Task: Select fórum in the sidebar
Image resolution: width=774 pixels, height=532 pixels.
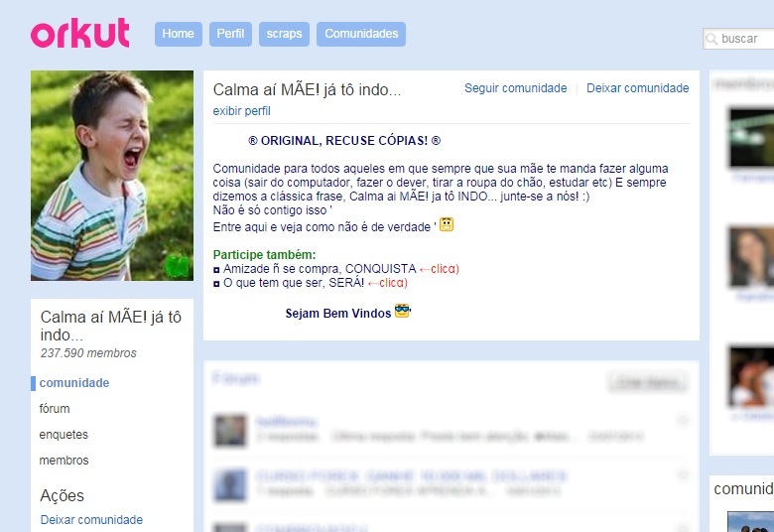Action: tap(55, 409)
